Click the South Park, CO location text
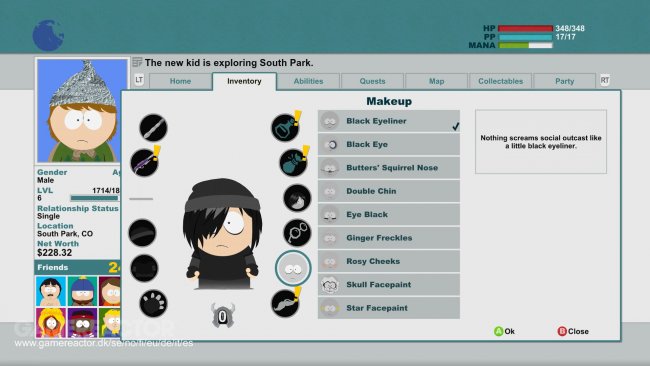This screenshot has width=650, height=366. coord(65,234)
